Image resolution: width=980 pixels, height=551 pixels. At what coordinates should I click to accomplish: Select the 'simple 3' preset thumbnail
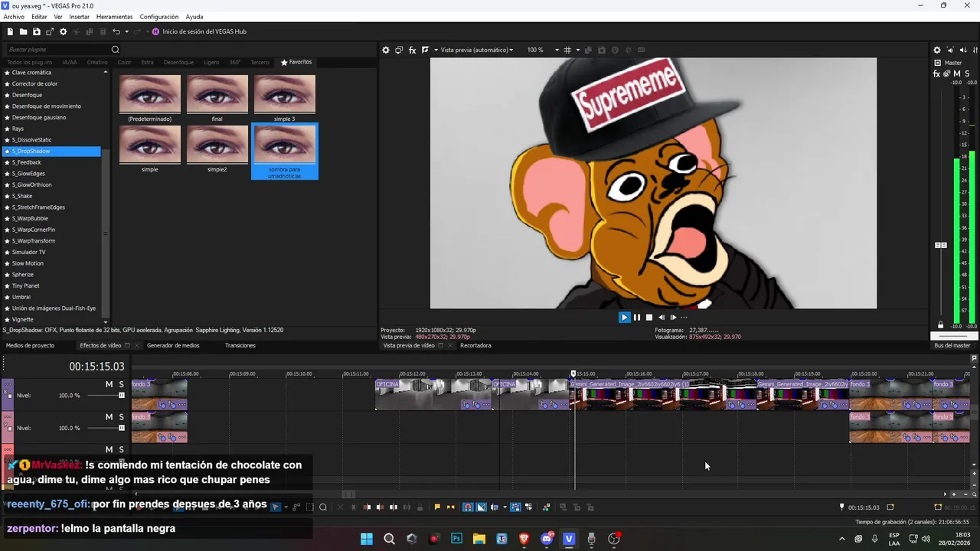click(x=285, y=94)
